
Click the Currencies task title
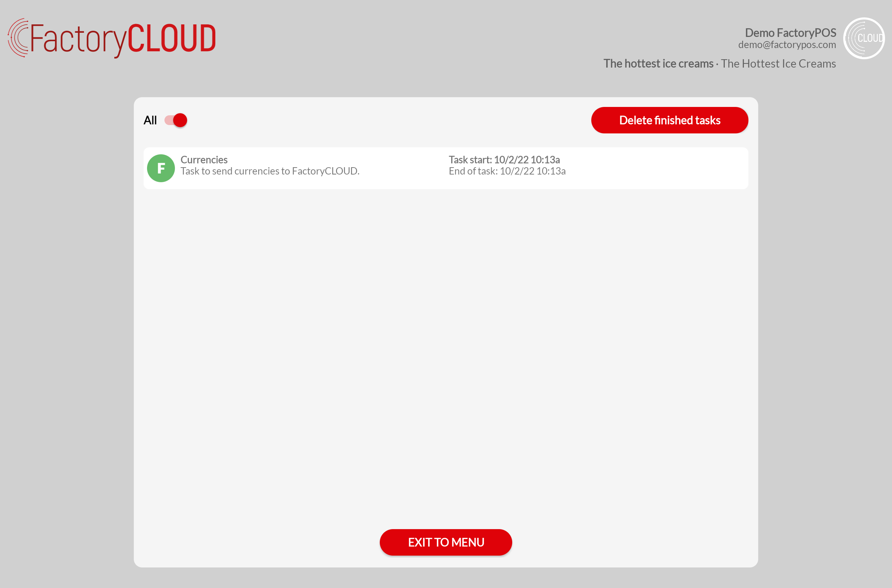click(204, 160)
